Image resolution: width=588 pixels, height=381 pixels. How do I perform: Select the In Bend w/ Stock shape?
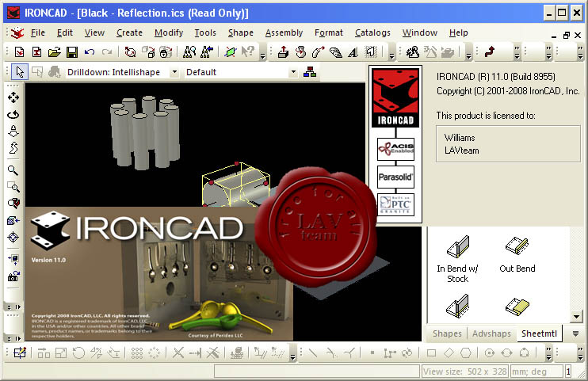457,259
